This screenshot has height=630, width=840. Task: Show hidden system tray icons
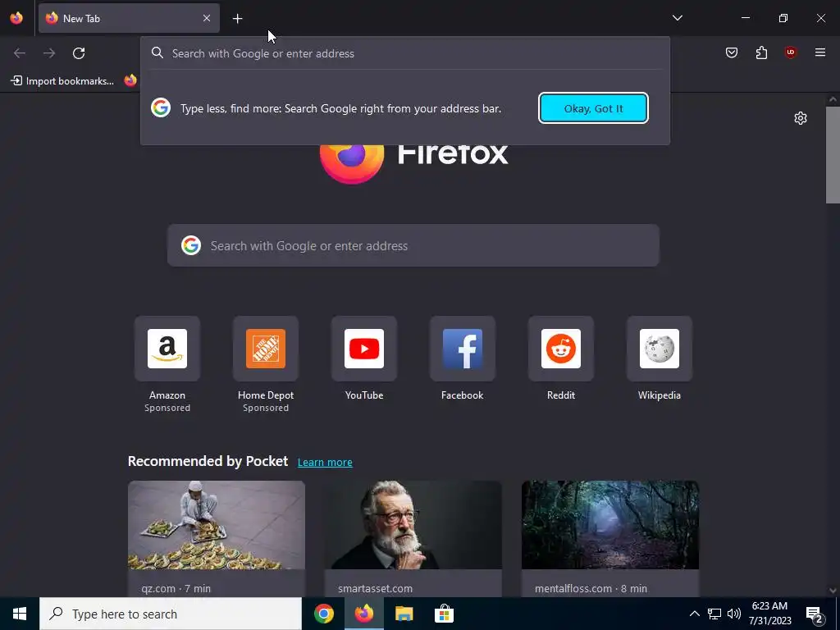coord(694,614)
